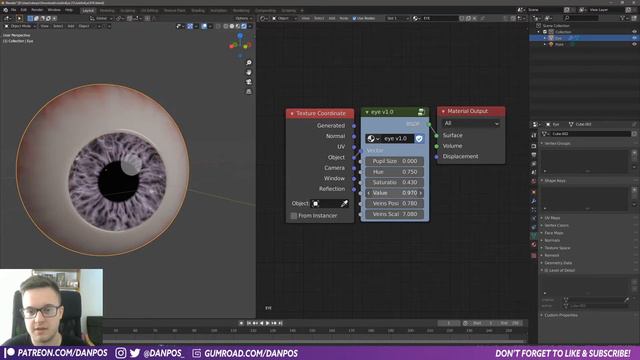Open the Blender logo menu
640x360 pixels.
point(5,10)
